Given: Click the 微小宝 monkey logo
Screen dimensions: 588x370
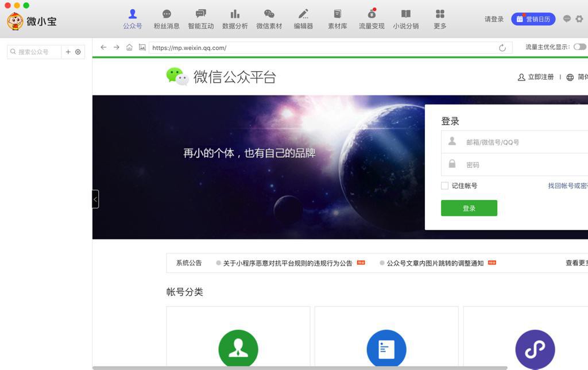Looking at the screenshot, I should pos(15,21).
